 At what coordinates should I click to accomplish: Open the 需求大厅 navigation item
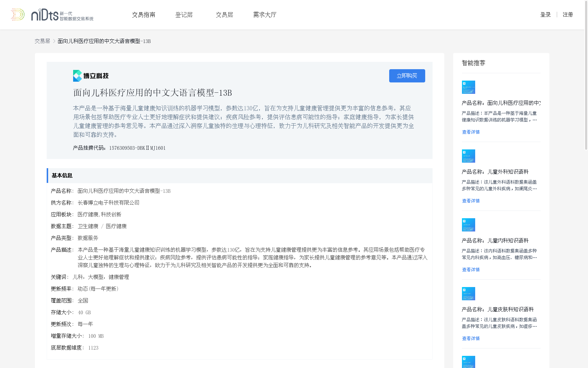pos(265,15)
